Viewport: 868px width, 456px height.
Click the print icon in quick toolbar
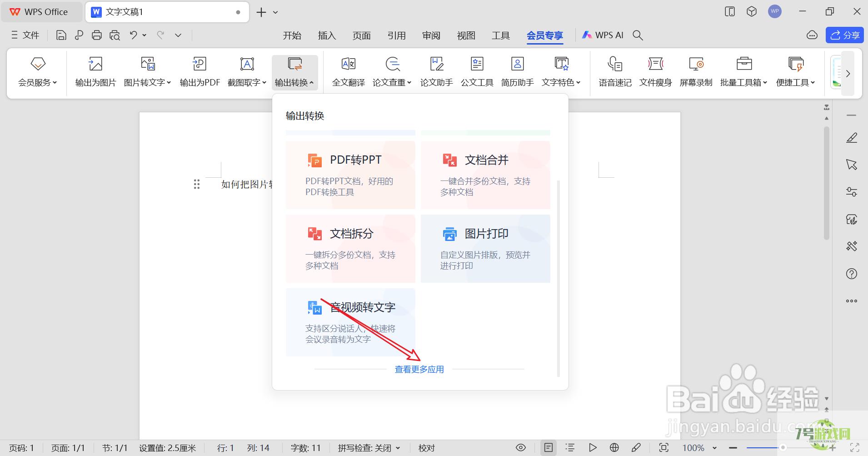pos(97,35)
